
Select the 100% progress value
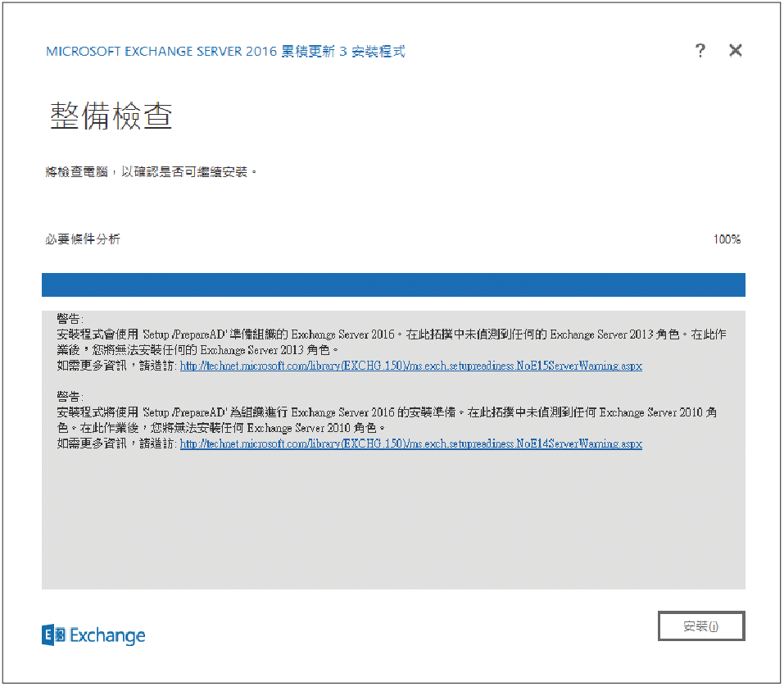[x=727, y=239]
